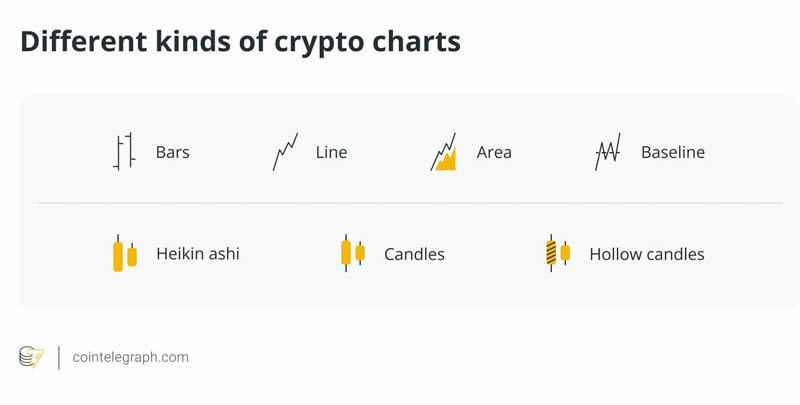Click the Bars chart icon

pos(124,152)
